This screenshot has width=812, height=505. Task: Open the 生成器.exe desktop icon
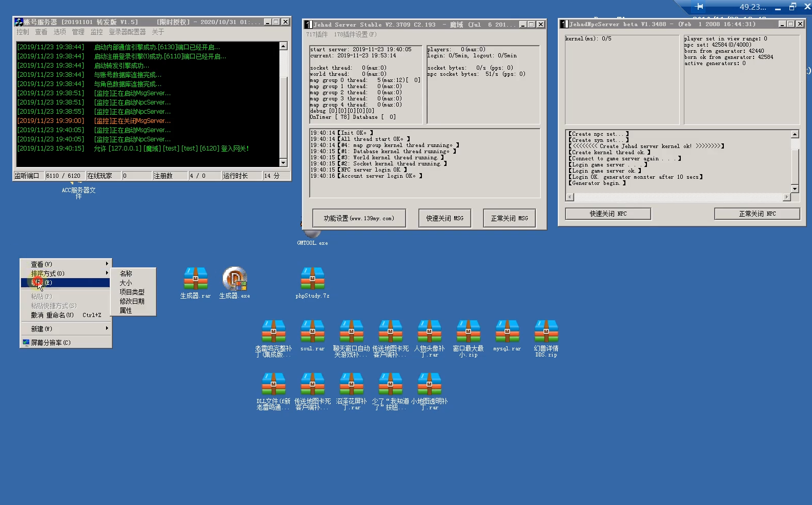235,280
